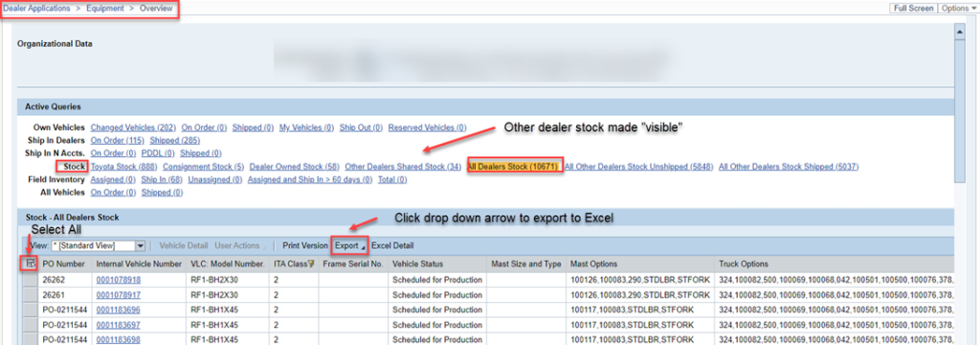The width and height of the screenshot is (980, 345).
Task: Open the Standard View dropdown arrow
Action: click(x=141, y=246)
